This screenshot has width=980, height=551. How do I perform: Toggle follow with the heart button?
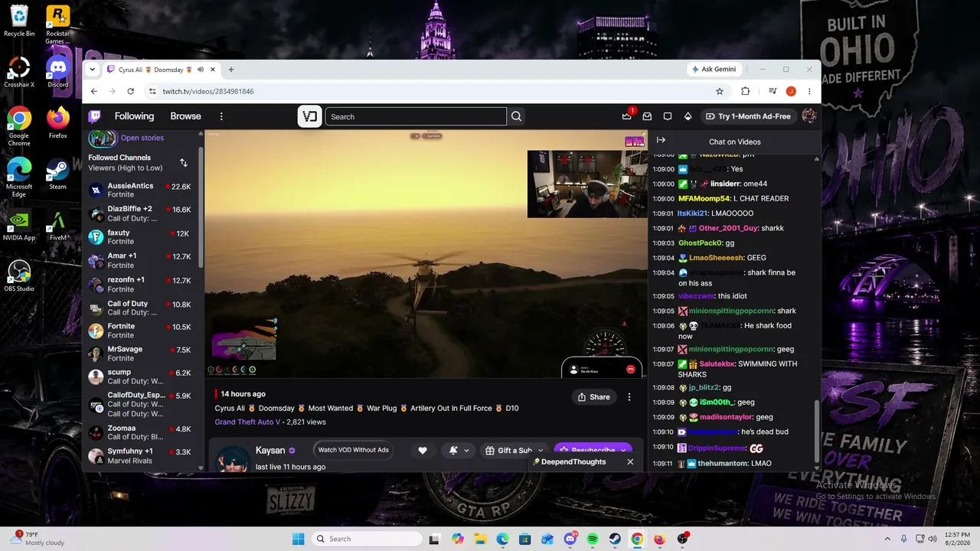(422, 451)
